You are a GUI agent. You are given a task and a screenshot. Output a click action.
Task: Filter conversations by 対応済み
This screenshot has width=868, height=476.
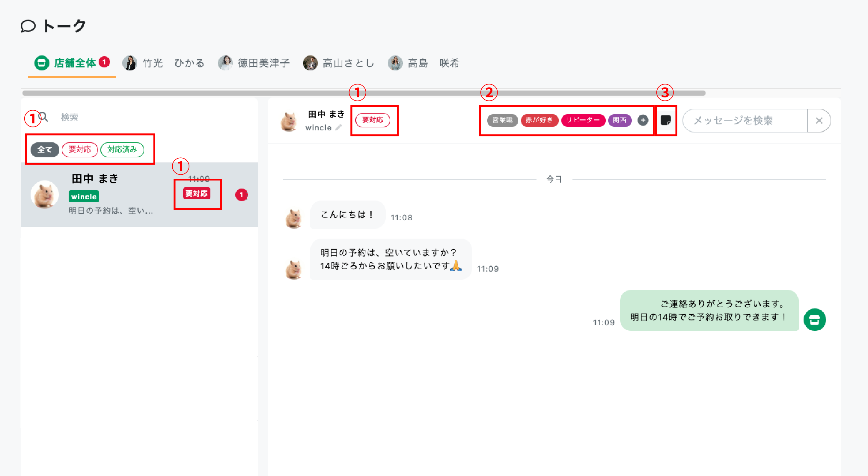122,150
